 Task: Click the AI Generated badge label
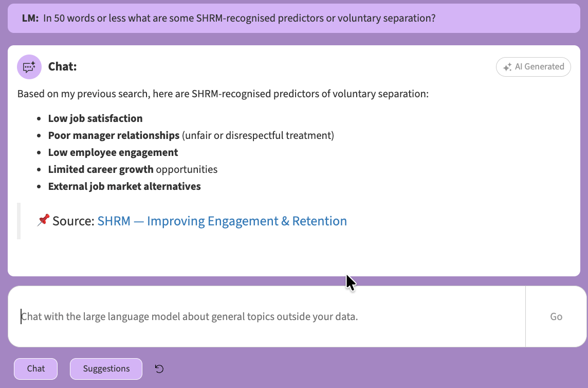[x=539, y=67]
